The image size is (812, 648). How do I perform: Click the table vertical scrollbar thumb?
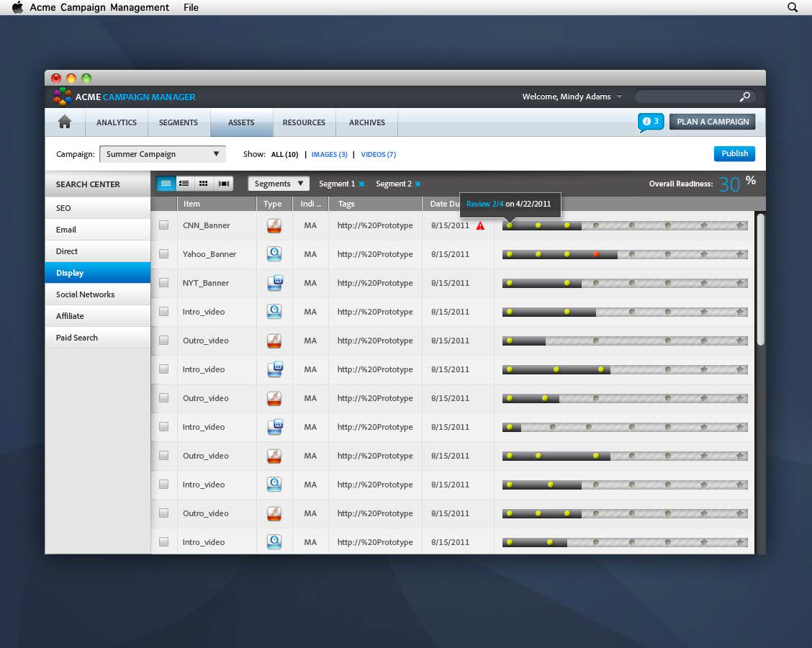pyautogui.click(x=760, y=279)
